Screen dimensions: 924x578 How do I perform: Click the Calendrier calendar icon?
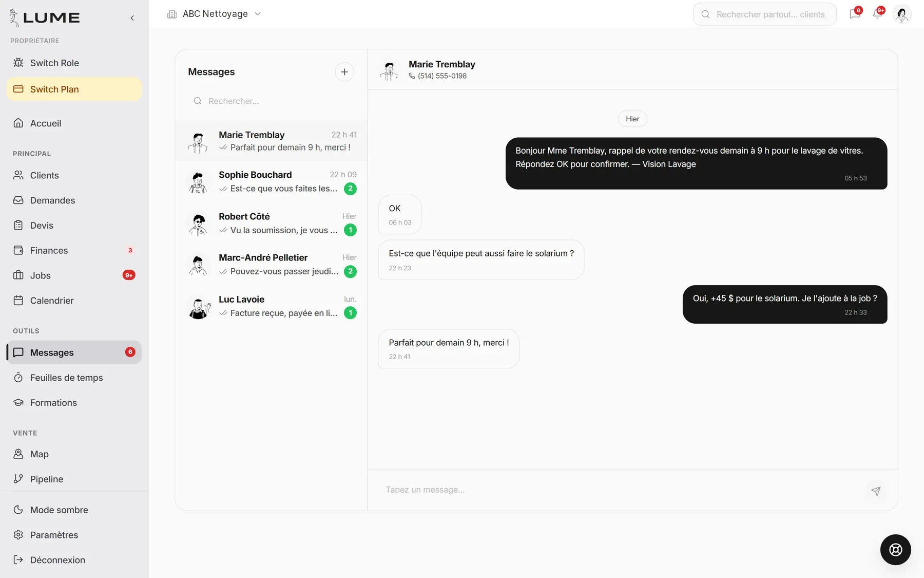click(x=18, y=301)
